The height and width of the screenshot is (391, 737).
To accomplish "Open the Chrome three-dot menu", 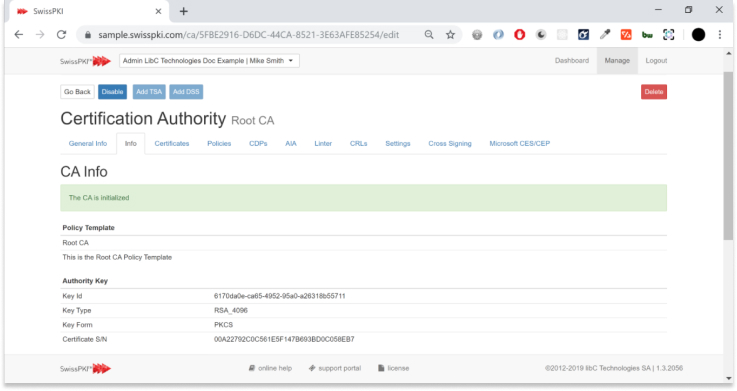I will 720,35.
